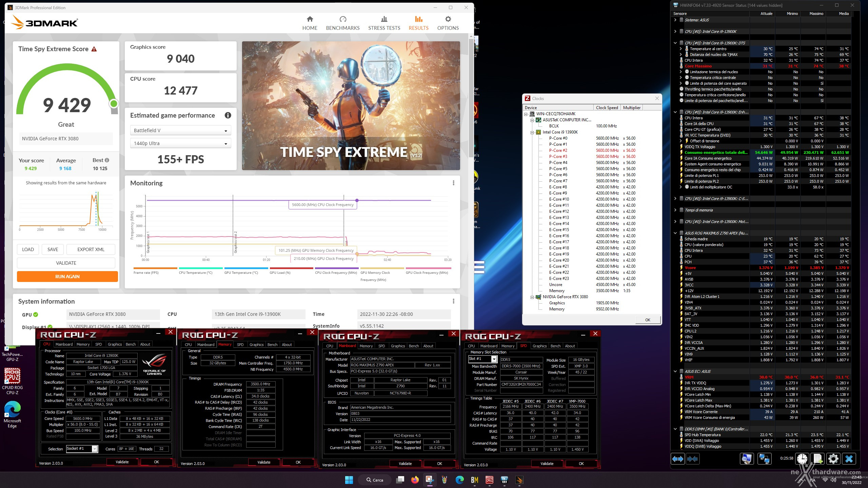
Task: Click the info icon next to Best score
Action: coord(107,160)
